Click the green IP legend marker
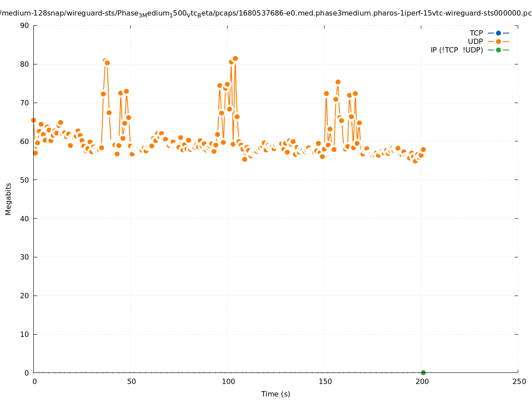The width and height of the screenshot is (532, 400). [x=498, y=50]
